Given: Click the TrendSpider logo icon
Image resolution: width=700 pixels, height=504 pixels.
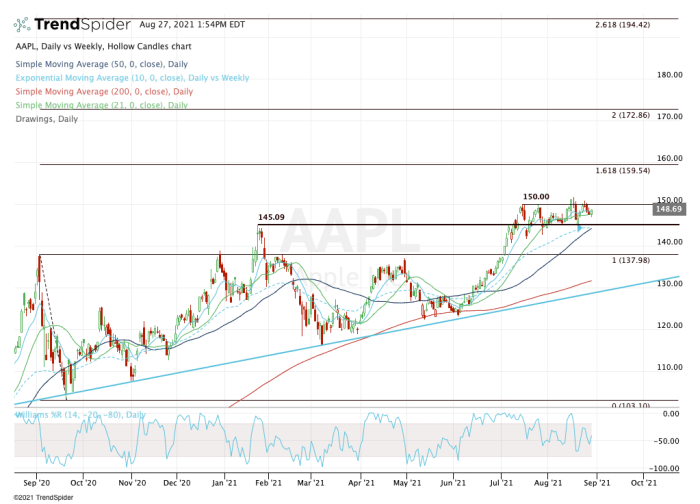Looking at the screenshot, I should pos(22,25).
